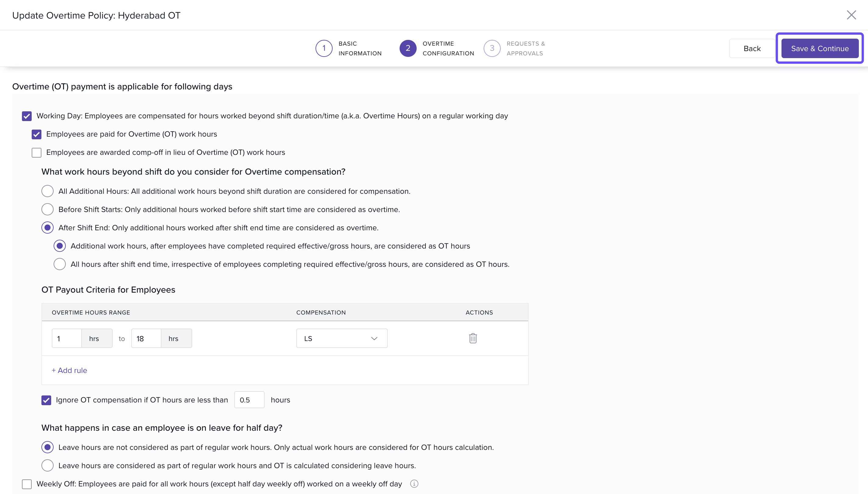Go to step 1 Basic Information
Image resolution: width=868 pixels, height=494 pixels.
tap(324, 48)
